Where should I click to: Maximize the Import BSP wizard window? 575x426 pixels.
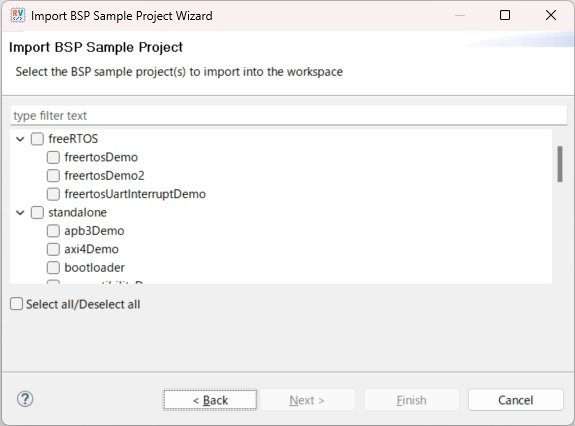coord(505,15)
